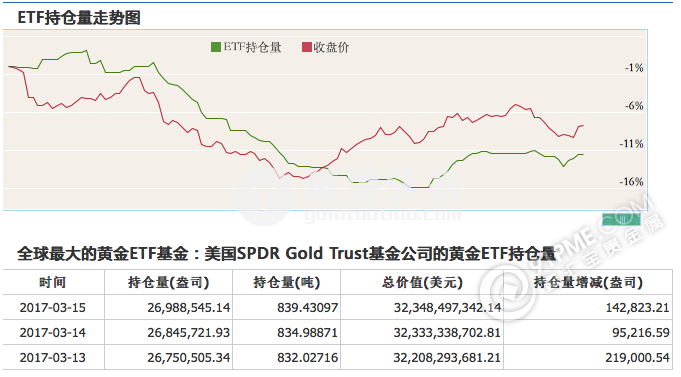Toggle the green ETF持仓量 legend swatch
Screen dimensions: 681x377
click(x=215, y=47)
